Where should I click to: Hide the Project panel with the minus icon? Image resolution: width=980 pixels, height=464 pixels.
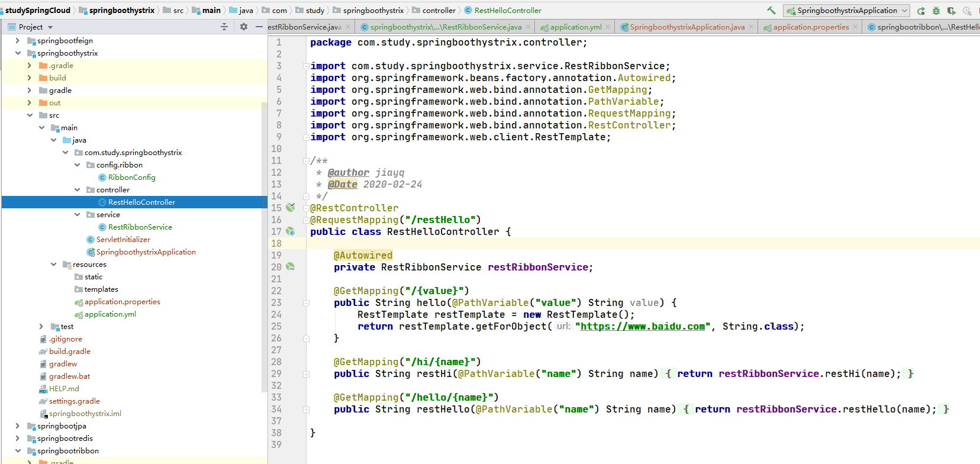(259, 27)
